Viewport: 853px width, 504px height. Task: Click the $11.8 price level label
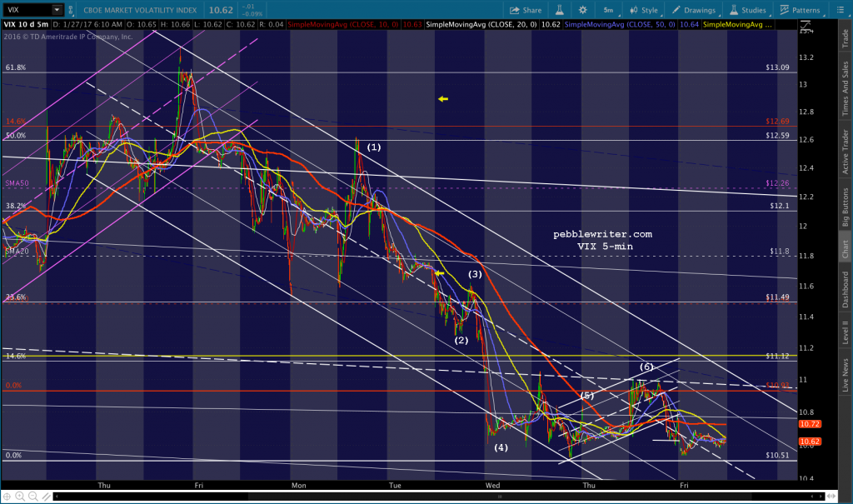(x=780, y=252)
